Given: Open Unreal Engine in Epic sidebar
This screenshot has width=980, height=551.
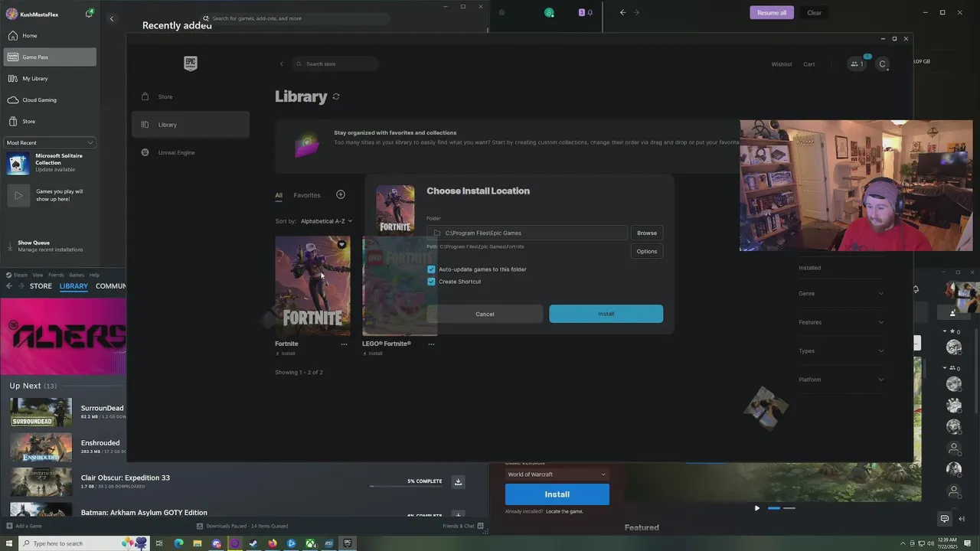Looking at the screenshot, I should click(x=191, y=152).
